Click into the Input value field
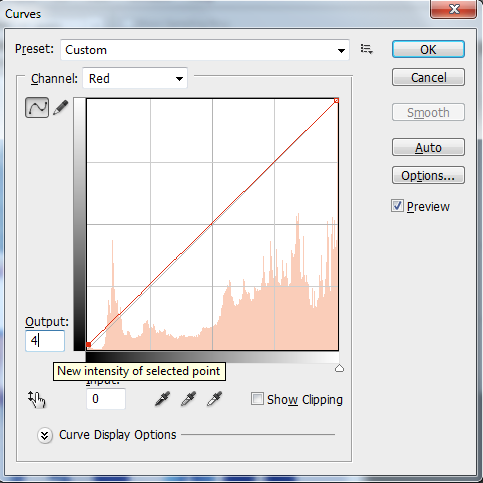 [x=106, y=399]
